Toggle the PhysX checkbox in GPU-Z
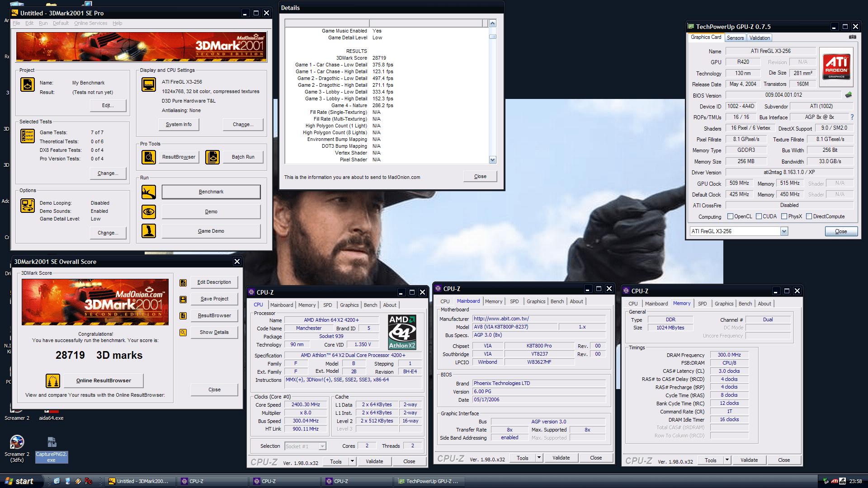The image size is (868, 488). [x=784, y=216]
